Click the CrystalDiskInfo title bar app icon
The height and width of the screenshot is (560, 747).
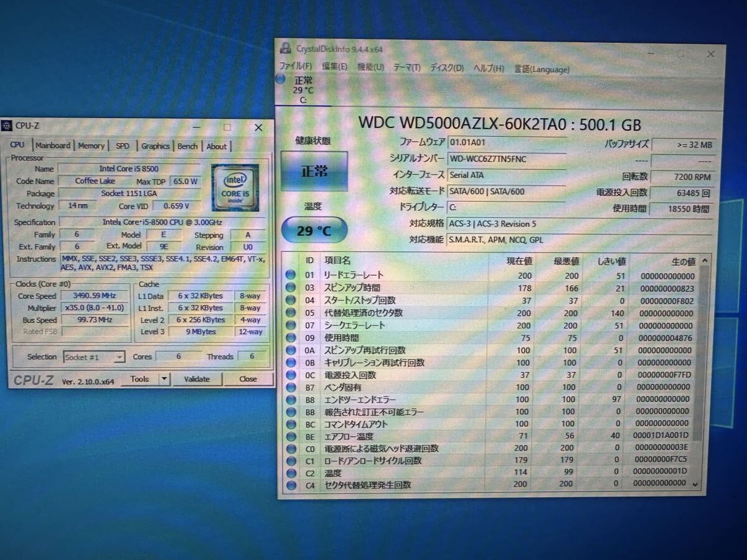tap(285, 49)
